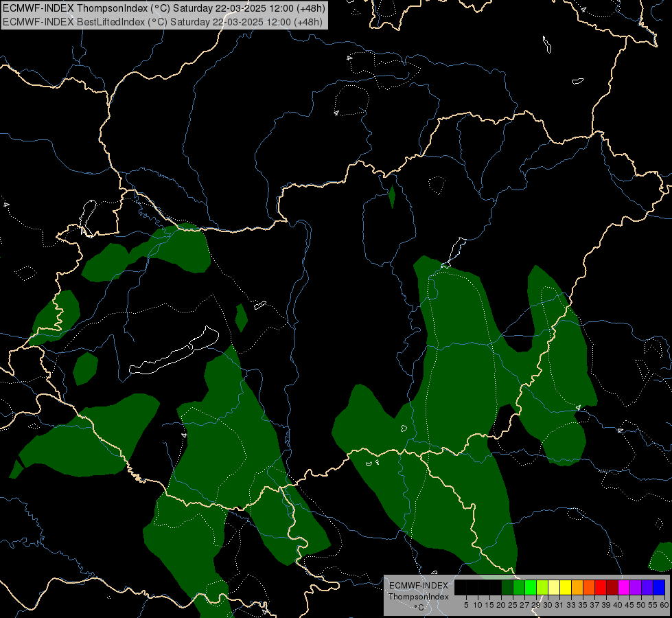Click the pale yellow 30–31 legend swatch
This screenshot has width=672, height=618.
(x=554, y=587)
